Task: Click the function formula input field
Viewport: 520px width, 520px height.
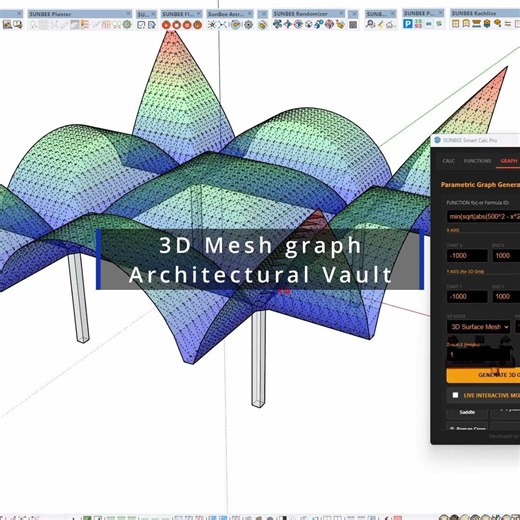Action: pos(483,216)
